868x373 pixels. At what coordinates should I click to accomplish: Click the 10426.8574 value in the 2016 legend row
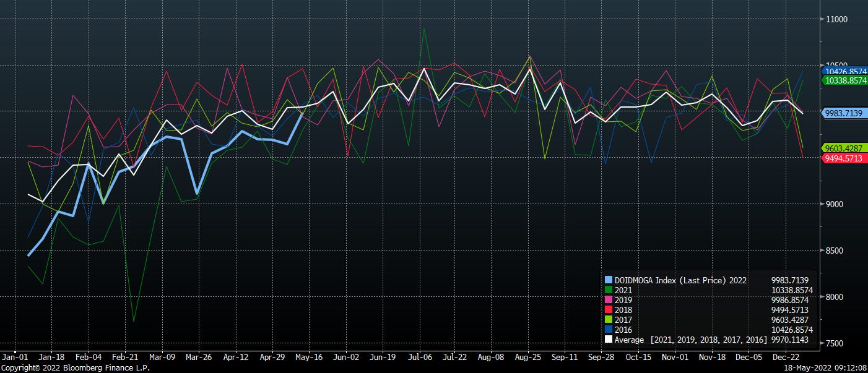(791, 330)
